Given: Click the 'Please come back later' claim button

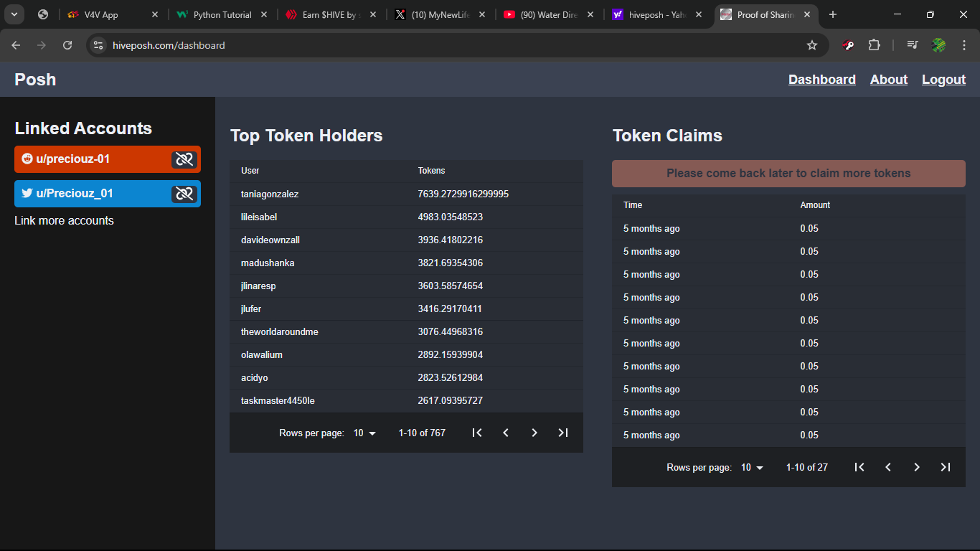Looking at the screenshot, I should click(788, 174).
